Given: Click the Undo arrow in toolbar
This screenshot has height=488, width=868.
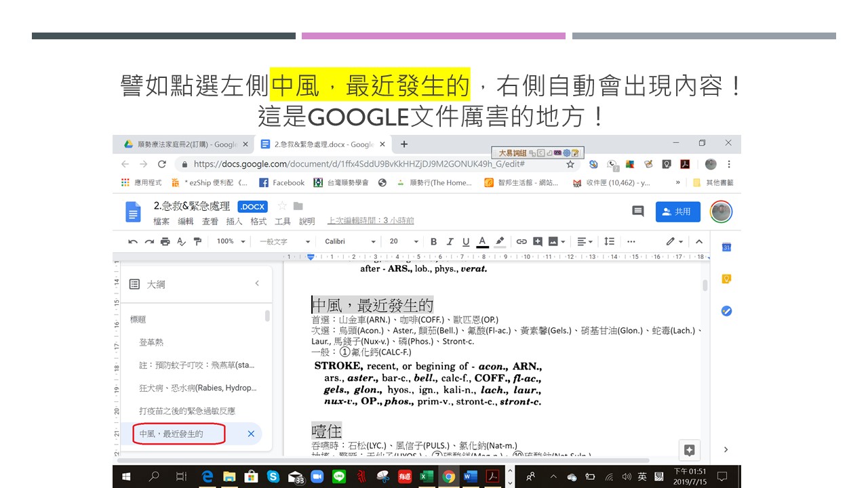Looking at the screenshot, I should tap(133, 241).
